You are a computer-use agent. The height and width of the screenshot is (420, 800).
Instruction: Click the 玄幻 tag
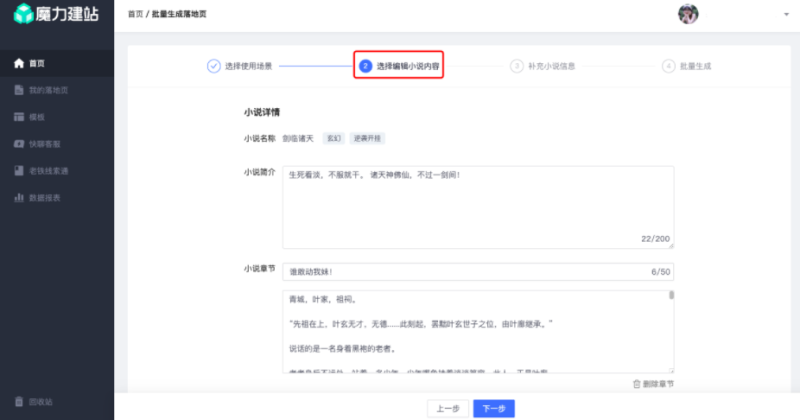tap(334, 138)
